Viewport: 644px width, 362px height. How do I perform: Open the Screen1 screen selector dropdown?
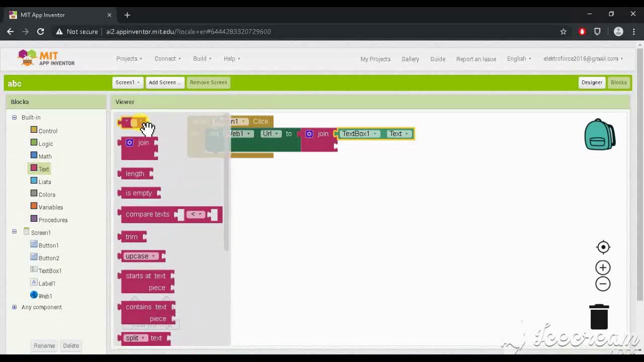click(127, 82)
